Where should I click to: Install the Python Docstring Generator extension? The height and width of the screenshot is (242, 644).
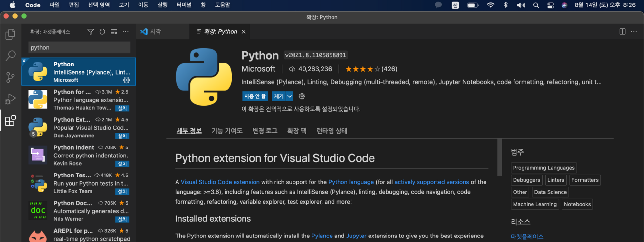(122, 219)
